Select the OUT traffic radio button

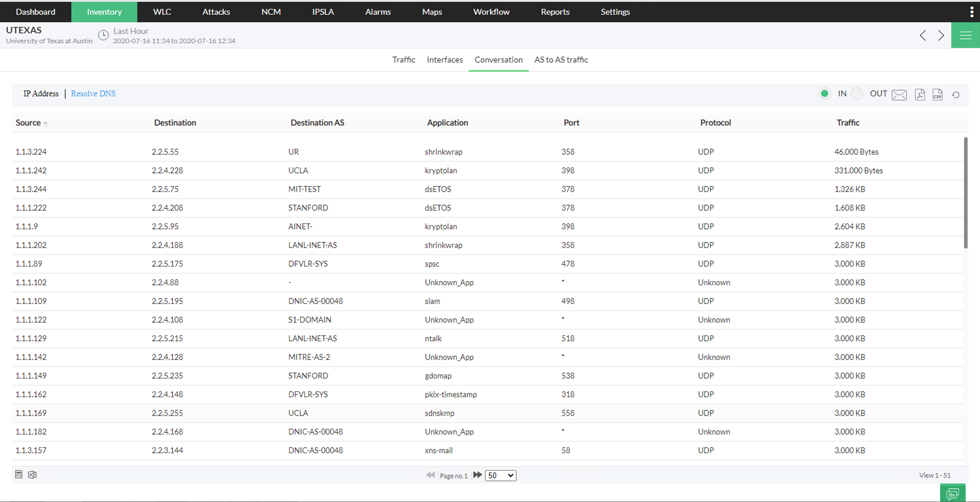(857, 94)
